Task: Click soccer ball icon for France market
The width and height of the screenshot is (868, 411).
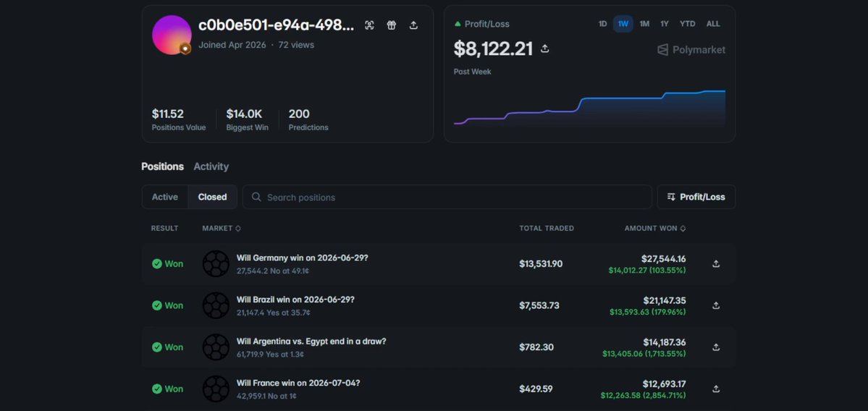Action: point(216,389)
